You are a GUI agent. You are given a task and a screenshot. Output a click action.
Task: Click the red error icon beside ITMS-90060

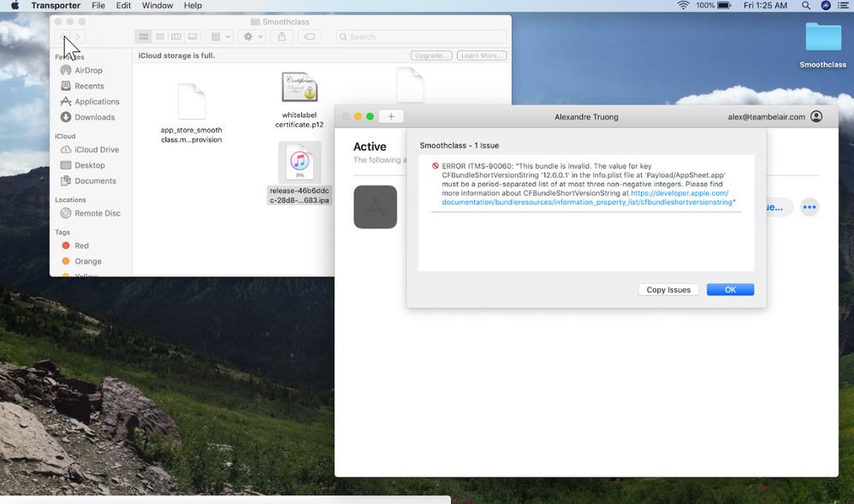pos(436,166)
